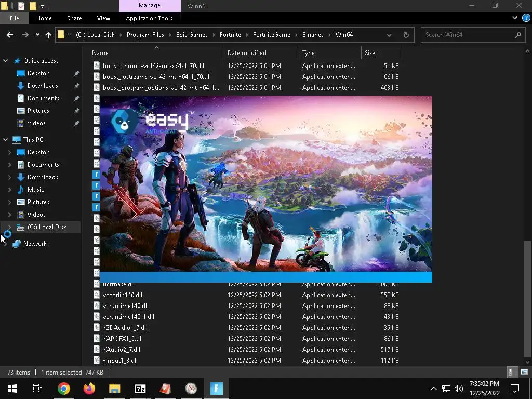Screen dimensions: 532x399
Task: Select vccorlib140.dll in the list
Action: (x=123, y=295)
